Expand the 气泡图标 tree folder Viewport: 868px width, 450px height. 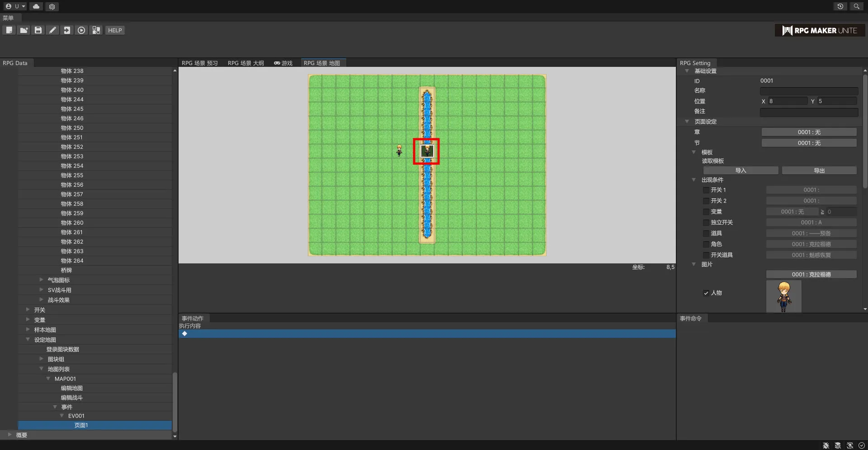(x=42, y=280)
